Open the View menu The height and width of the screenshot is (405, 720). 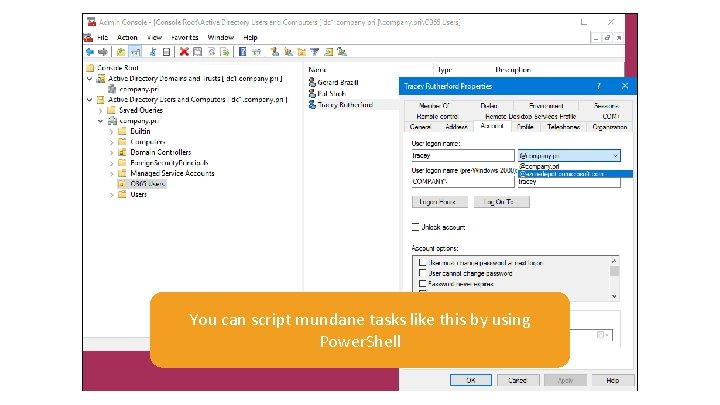154,37
